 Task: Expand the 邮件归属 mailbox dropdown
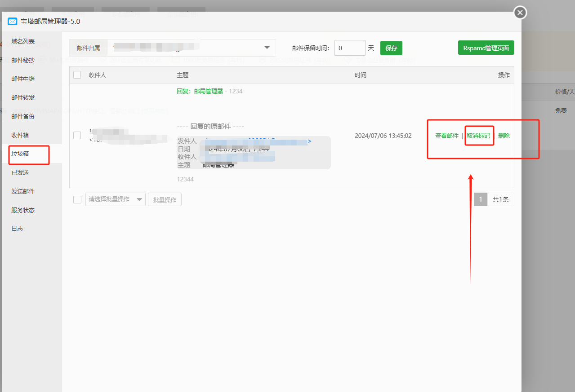point(192,48)
